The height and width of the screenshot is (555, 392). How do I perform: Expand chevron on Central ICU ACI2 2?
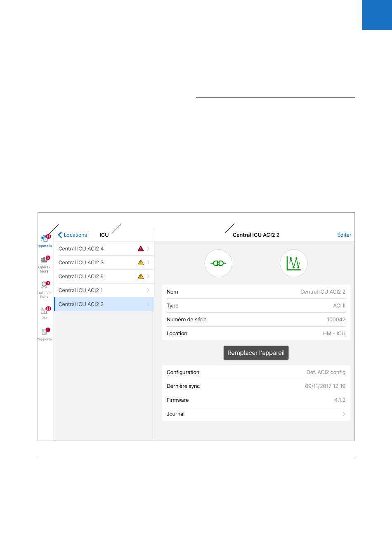pos(148,304)
